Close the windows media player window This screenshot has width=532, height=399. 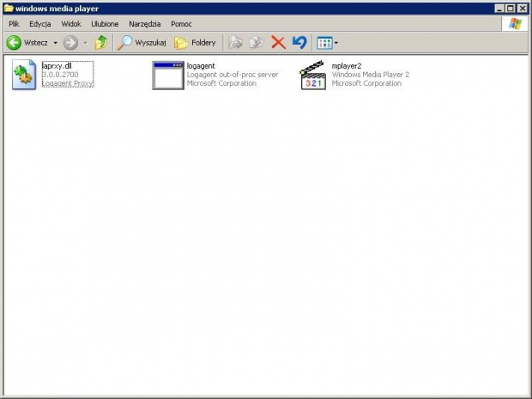[523, 9]
